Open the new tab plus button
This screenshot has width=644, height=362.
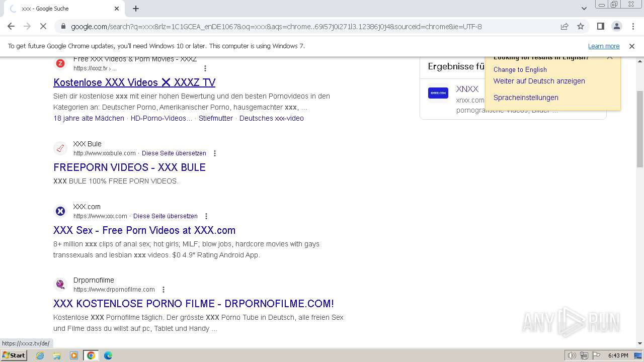point(136,9)
